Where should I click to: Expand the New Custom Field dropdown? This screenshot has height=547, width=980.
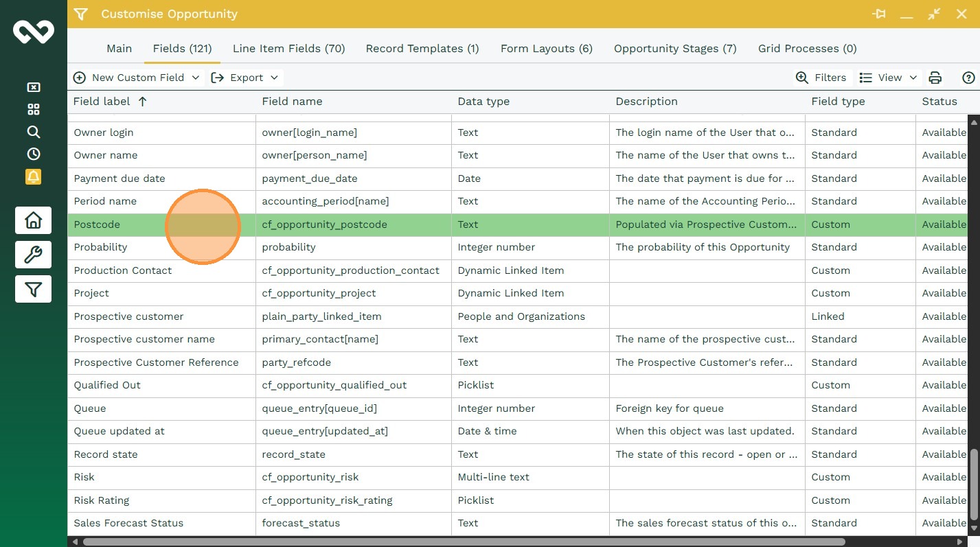(195, 78)
